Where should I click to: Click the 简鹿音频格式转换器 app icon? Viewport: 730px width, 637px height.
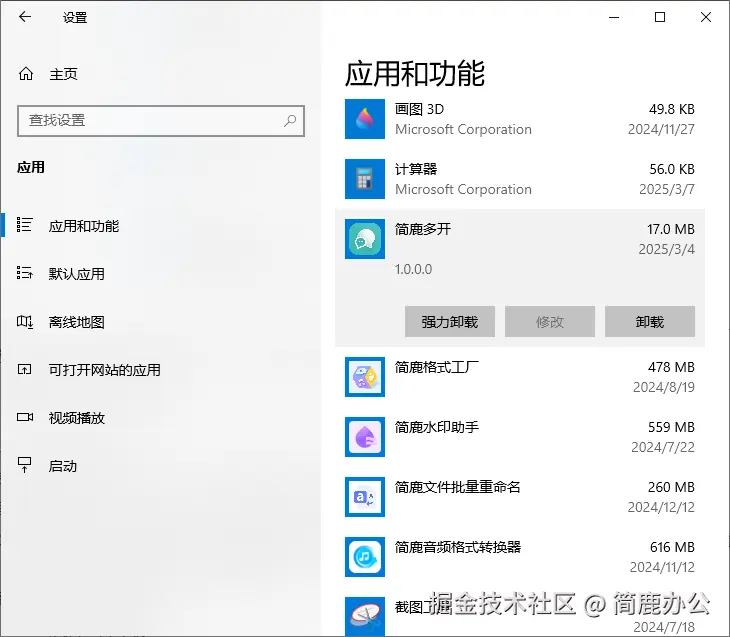365,557
